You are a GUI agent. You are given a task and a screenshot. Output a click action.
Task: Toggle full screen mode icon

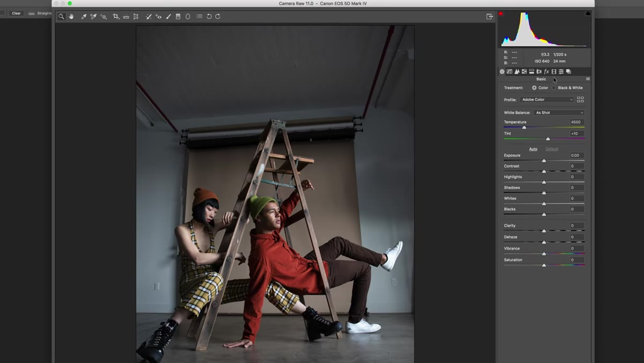point(489,17)
